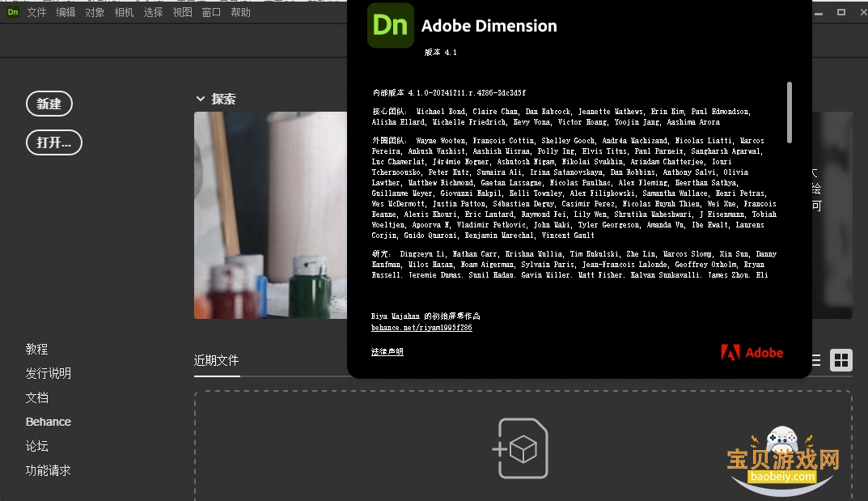Open the 法律声明 link
Viewport: 868px width, 501px height.
[x=387, y=352]
